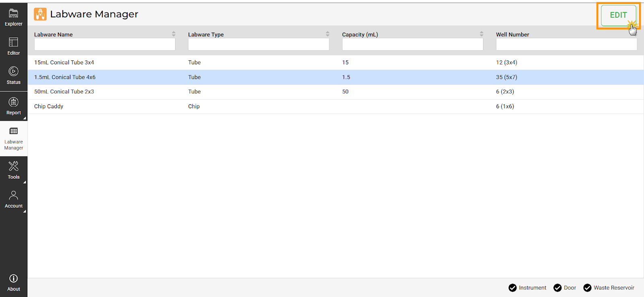
Task: Open the Account sidebar icon
Action: click(x=13, y=196)
